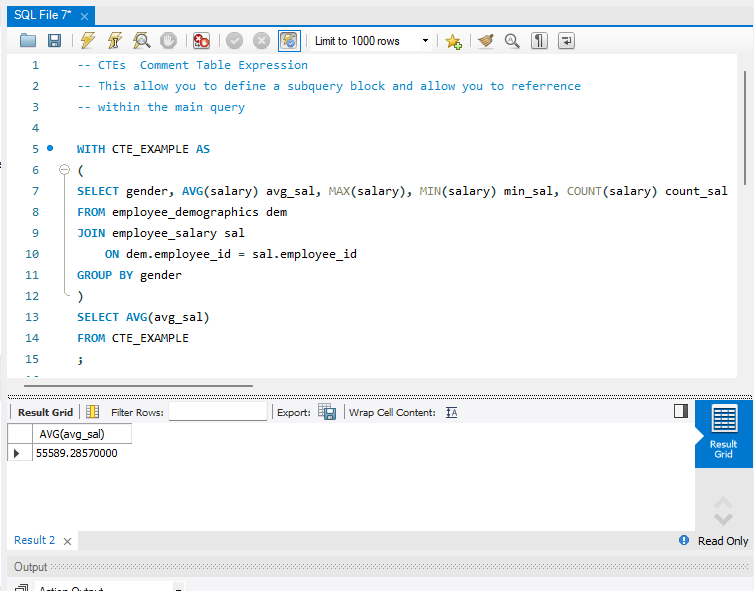Click the semicolon on line 15
This screenshot has height=591, width=754.
[x=80, y=360]
